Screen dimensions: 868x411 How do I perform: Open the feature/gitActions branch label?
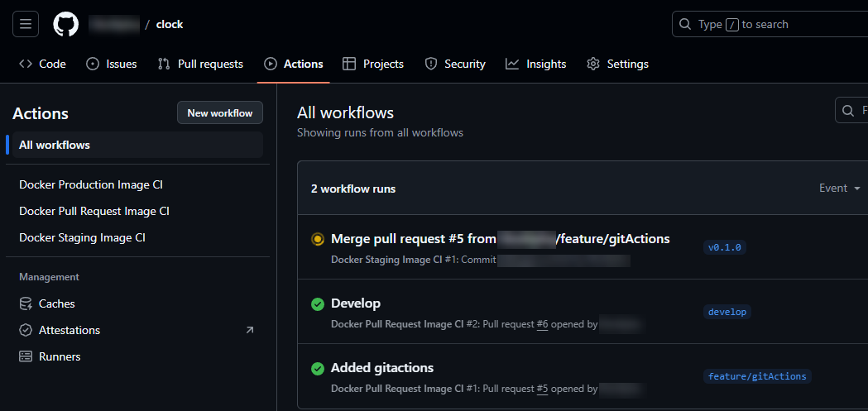757,376
